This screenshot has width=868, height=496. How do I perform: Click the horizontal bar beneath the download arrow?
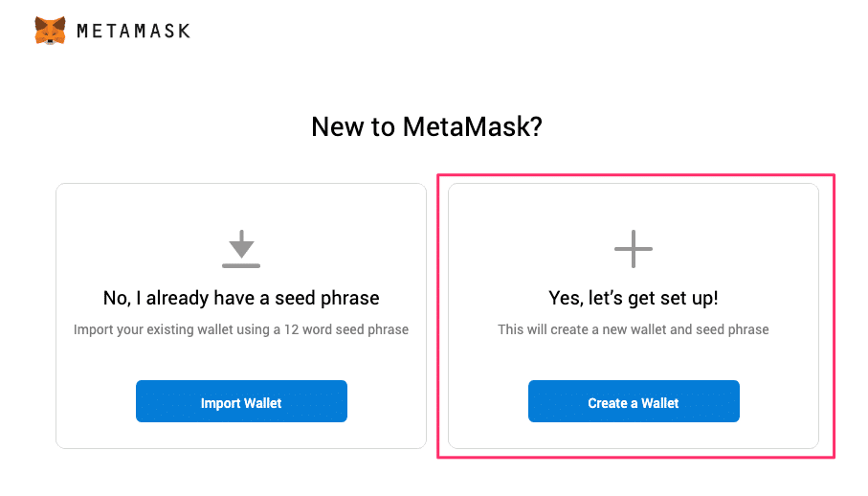241,265
